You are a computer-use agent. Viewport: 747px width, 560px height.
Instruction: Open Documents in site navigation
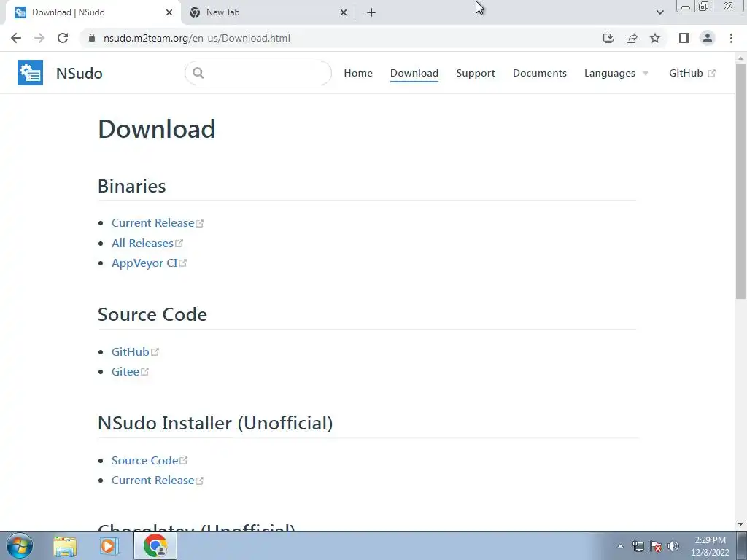click(539, 73)
